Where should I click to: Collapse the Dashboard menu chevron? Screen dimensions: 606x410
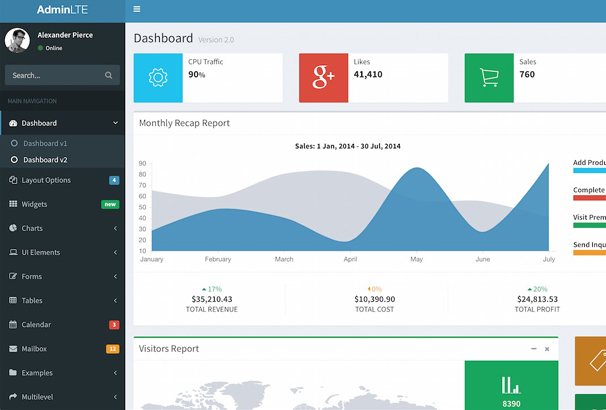click(x=115, y=123)
